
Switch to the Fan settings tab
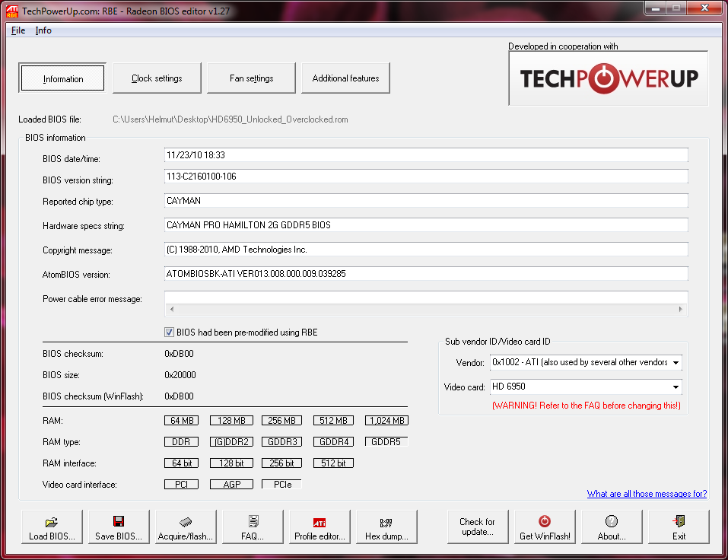pyautogui.click(x=251, y=78)
